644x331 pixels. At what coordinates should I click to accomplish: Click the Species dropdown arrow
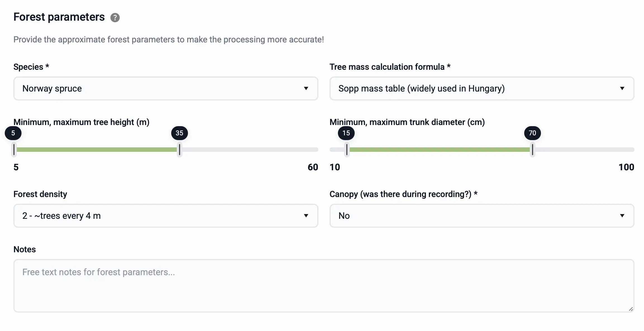[306, 88]
